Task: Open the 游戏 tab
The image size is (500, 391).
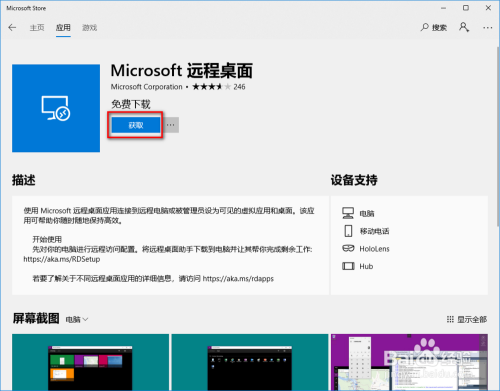Action: point(89,28)
